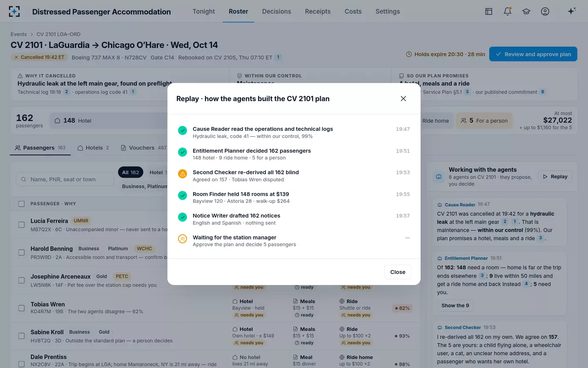Click the Show the 9 button
This screenshot has width=588, height=368.
pos(455,305)
